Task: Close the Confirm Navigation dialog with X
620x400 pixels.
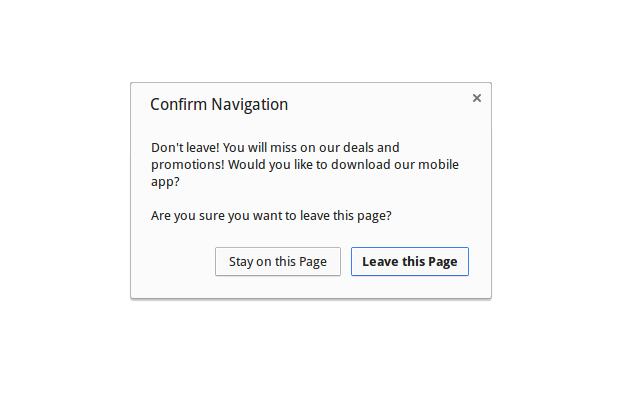Action: coord(477,98)
